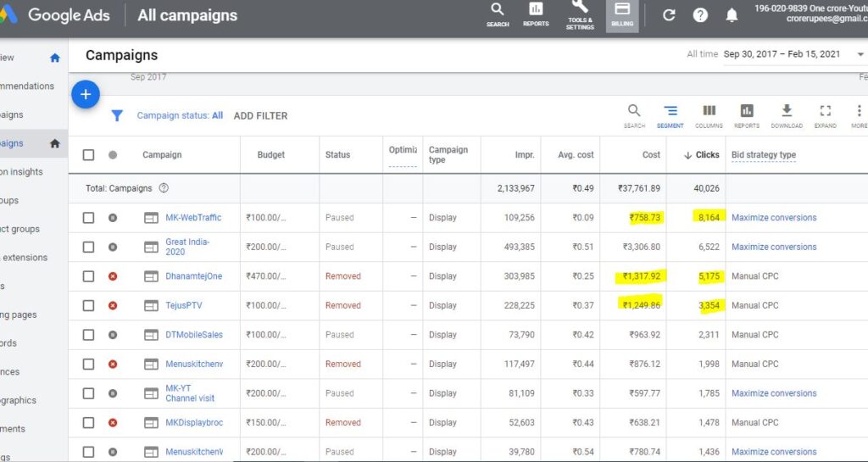The image size is (868, 462).
Task: Tick the DhanamtejOne row checkbox
Action: pos(88,276)
